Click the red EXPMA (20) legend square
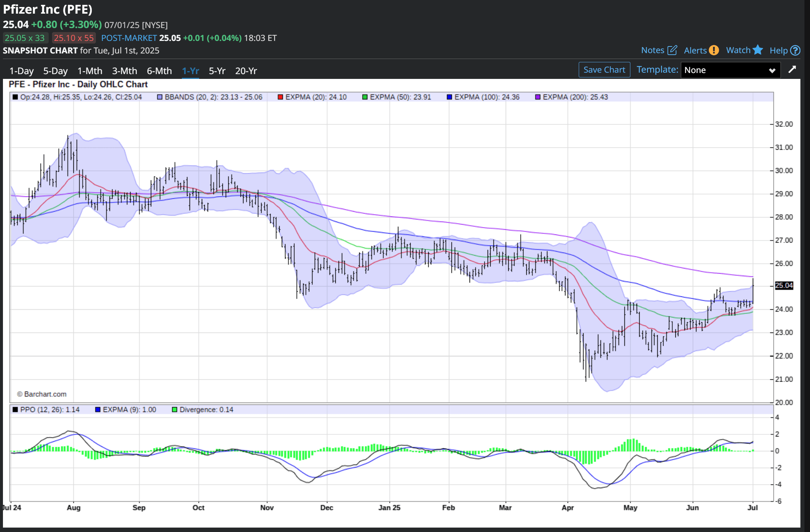 pos(280,97)
